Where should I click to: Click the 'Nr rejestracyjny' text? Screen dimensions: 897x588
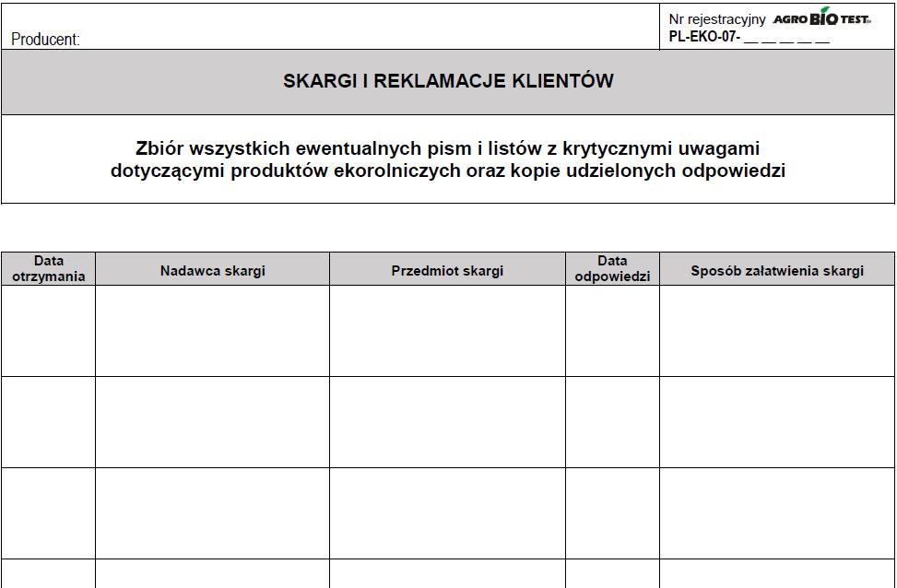click(717, 19)
